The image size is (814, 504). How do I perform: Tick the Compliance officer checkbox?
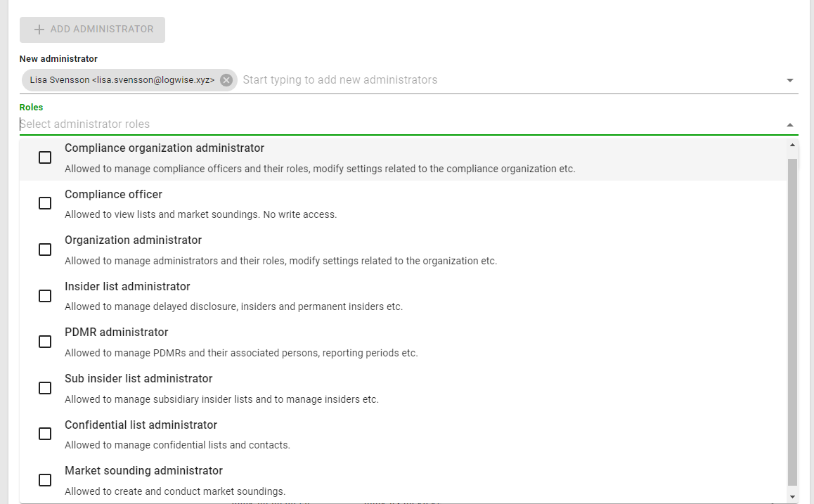[x=45, y=203]
